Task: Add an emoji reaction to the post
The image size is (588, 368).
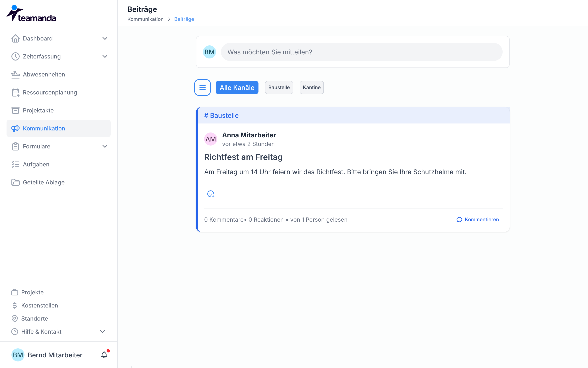Action: tap(211, 194)
